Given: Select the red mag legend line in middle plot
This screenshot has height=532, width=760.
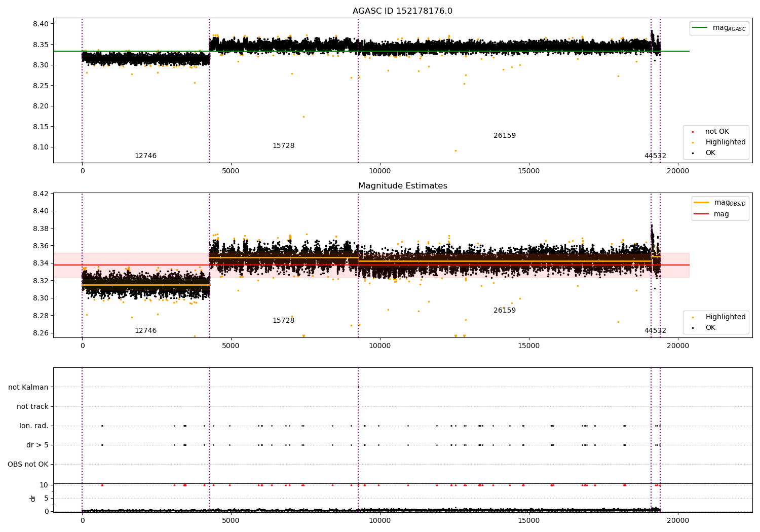Looking at the screenshot, I should pos(702,214).
